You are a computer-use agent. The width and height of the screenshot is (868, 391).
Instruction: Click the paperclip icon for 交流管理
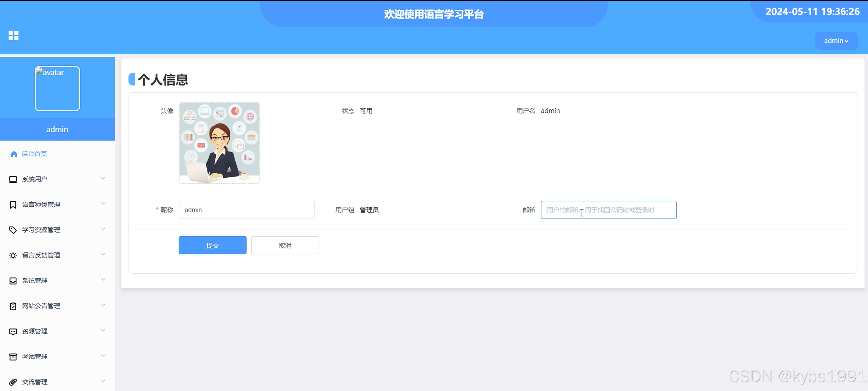13,382
